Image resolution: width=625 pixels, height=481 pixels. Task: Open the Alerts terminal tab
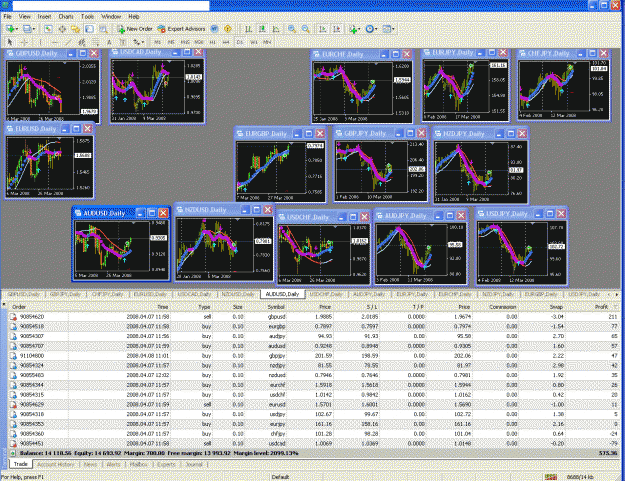(113, 464)
